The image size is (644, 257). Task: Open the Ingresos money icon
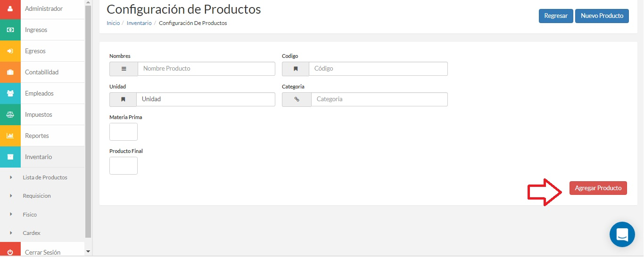(x=10, y=30)
